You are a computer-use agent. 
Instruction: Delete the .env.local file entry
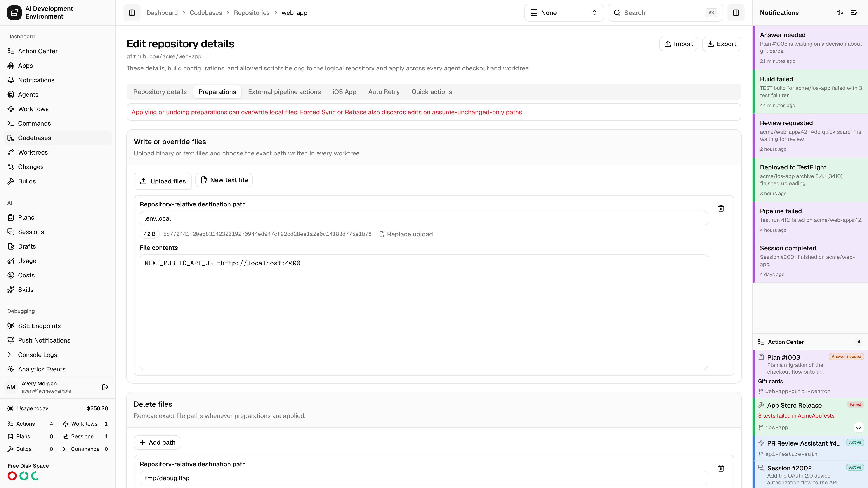click(x=721, y=209)
